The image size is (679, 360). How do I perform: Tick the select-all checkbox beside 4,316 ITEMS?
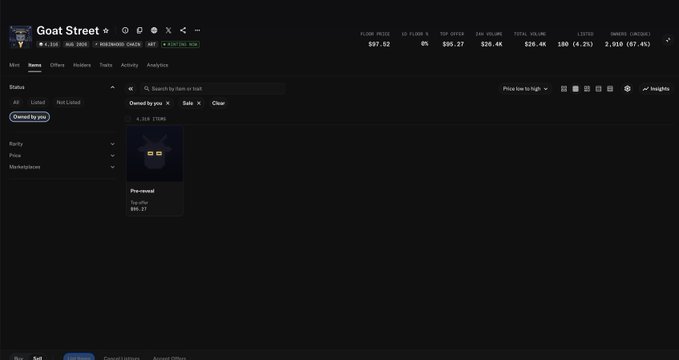pyautogui.click(x=128, y=119)
